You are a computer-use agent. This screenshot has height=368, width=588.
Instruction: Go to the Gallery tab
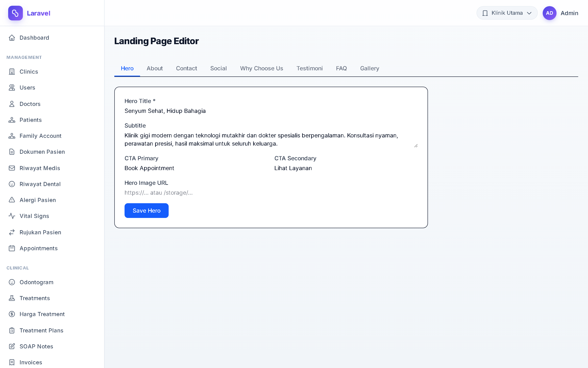pyautogui.click(x=370, y=68)
